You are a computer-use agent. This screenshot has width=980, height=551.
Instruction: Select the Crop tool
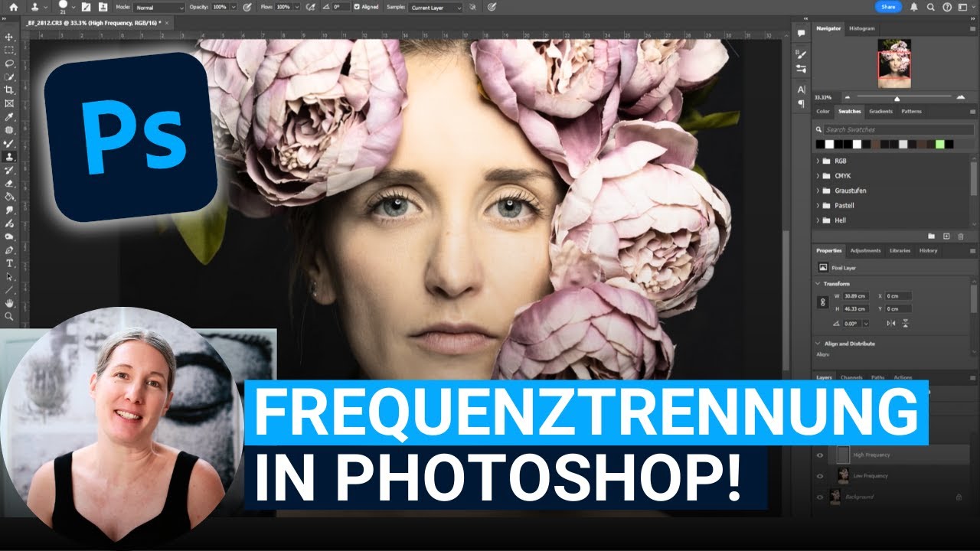click(x=9, y=90)
